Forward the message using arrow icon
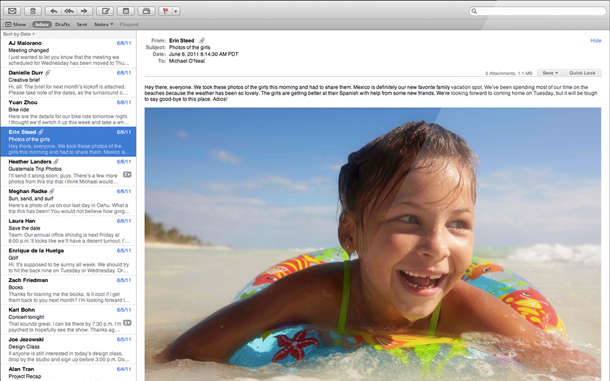The image size is (610, 381). [x=84, y=11]
